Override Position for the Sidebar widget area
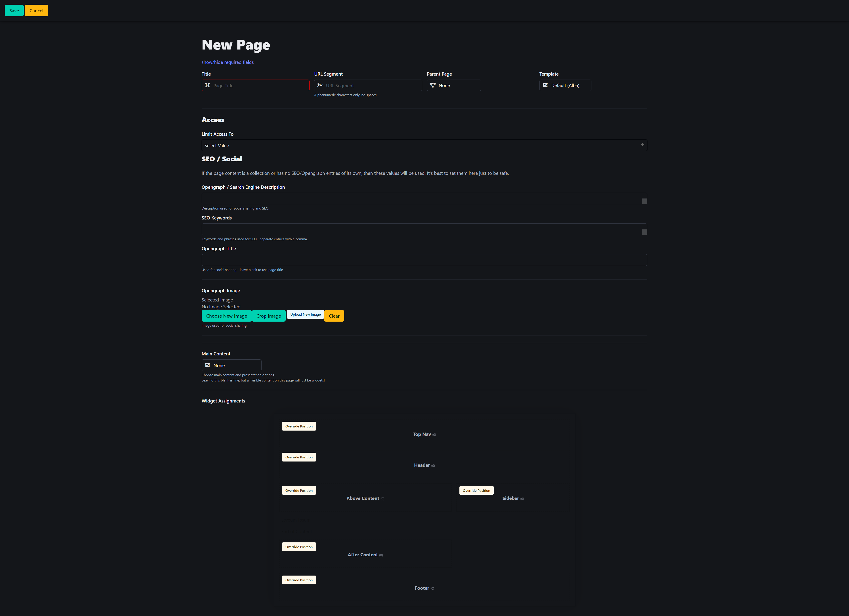Image resolution: width=849 pixels, height=616 pixels. click(476, 490)
